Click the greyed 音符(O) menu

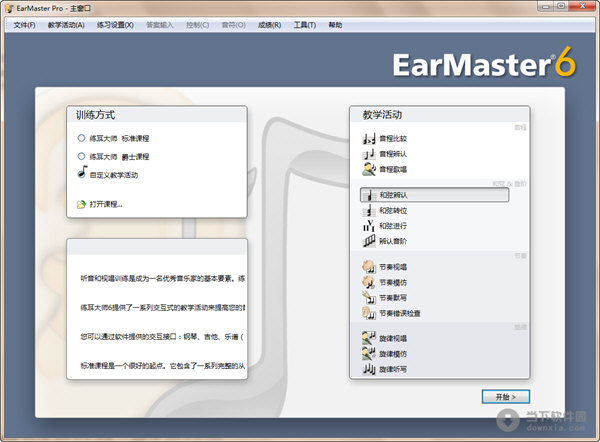pos(233,25)
